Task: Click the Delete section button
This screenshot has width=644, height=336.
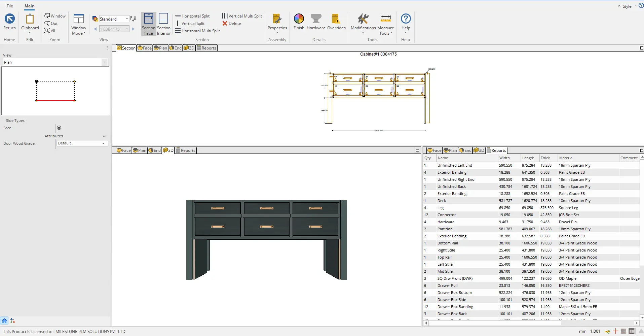Action: click(x=232, y=23)
